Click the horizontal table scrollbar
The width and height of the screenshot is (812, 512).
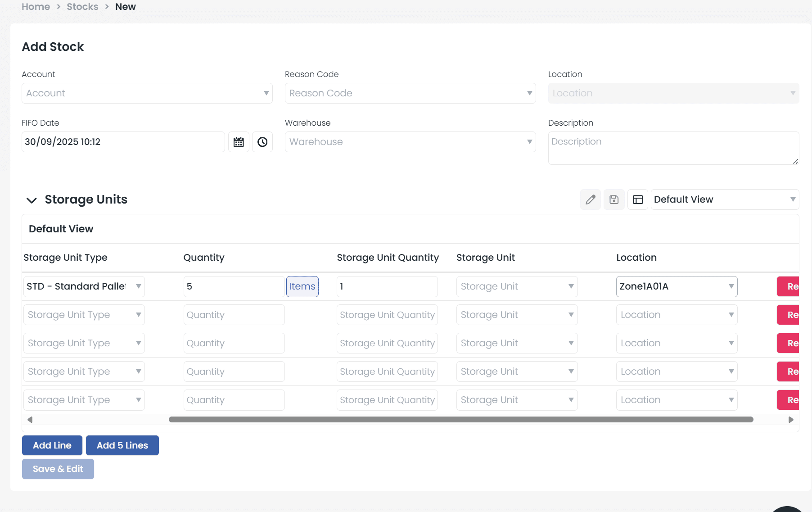tap(460, 420)
